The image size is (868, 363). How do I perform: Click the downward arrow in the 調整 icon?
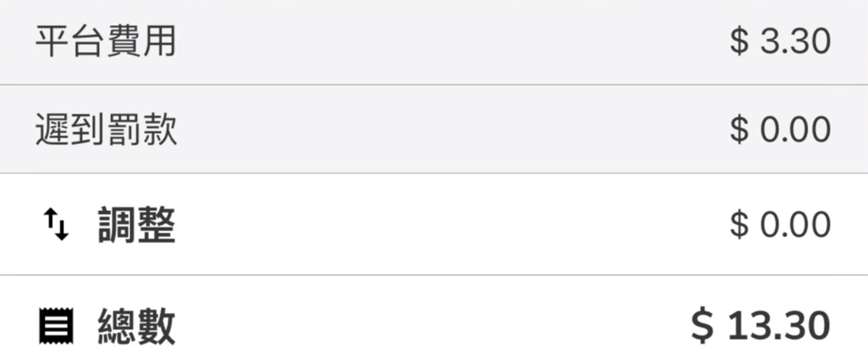pyautogui.click(x=62, y=229)
